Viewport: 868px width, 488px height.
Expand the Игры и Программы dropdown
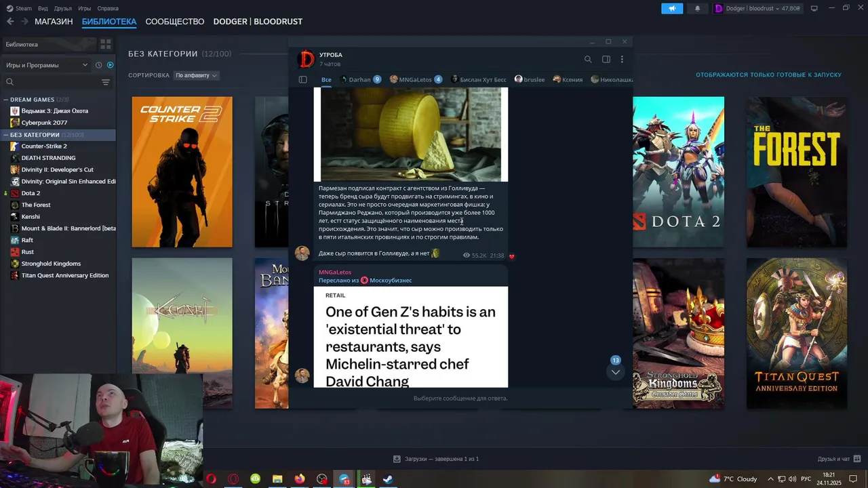tap(46, 65)
